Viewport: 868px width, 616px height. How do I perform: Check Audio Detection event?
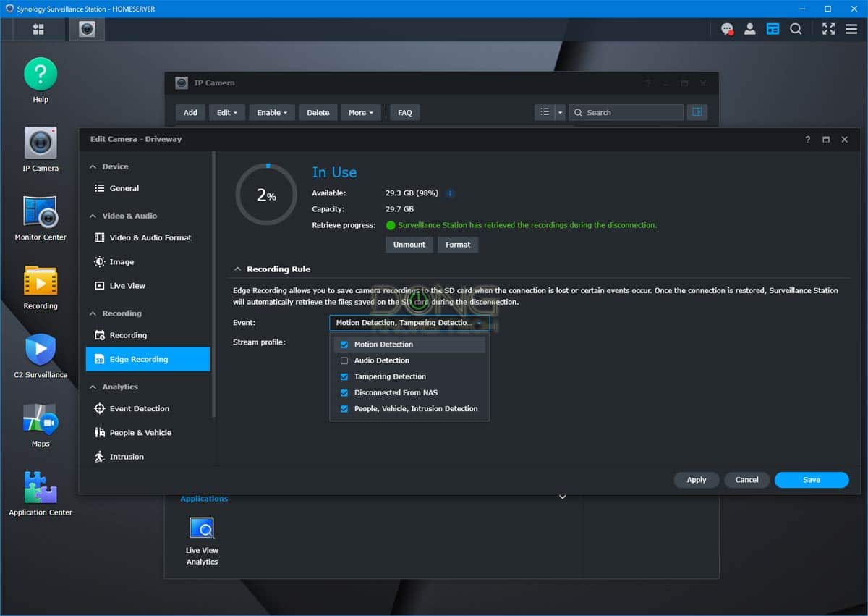click(x=344, y=360)
